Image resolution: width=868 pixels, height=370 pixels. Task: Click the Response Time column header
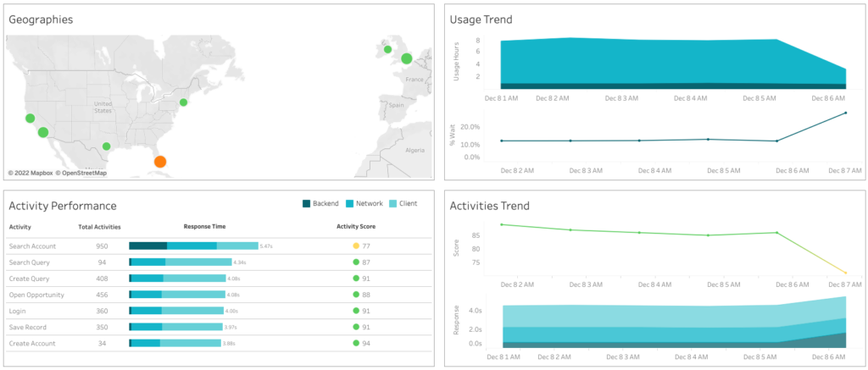[204, 227]
